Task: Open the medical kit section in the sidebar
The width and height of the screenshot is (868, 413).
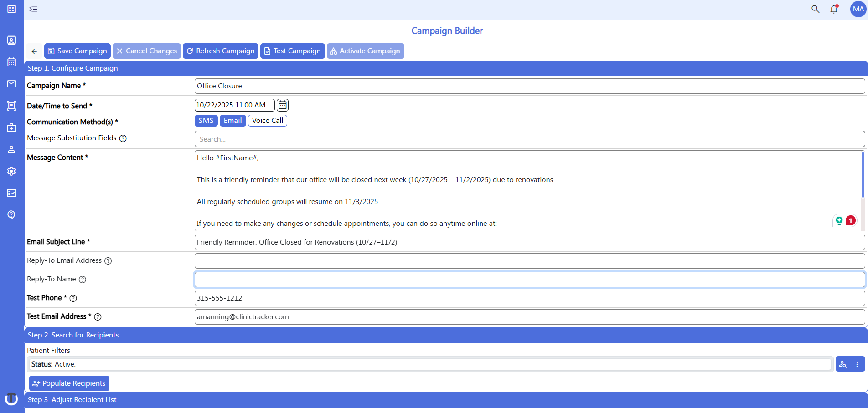Action: tap(11, 127)
